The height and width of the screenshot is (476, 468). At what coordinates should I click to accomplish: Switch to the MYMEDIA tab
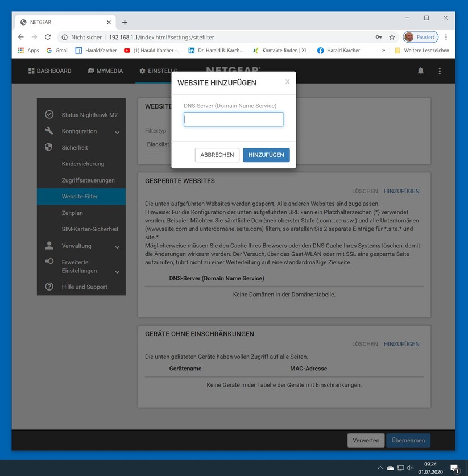pyautogui.click(x=105, y=71)
